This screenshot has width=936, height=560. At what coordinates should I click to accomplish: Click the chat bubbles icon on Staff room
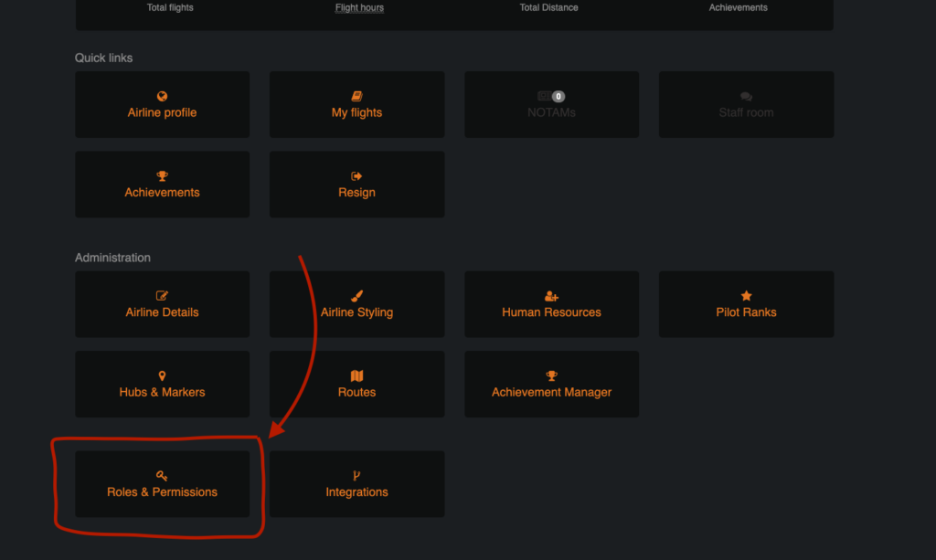[x=746, y=96]
